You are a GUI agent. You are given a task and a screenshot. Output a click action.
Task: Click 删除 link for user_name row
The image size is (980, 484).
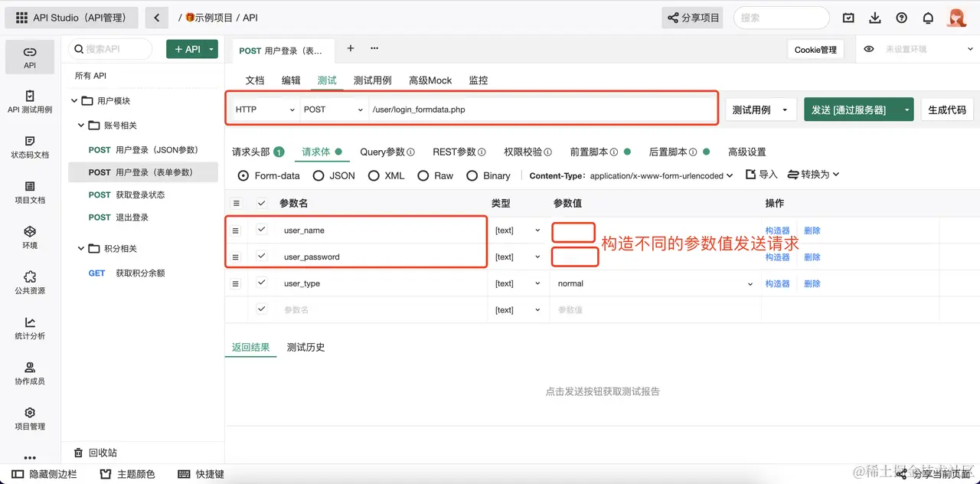[812, 231]
